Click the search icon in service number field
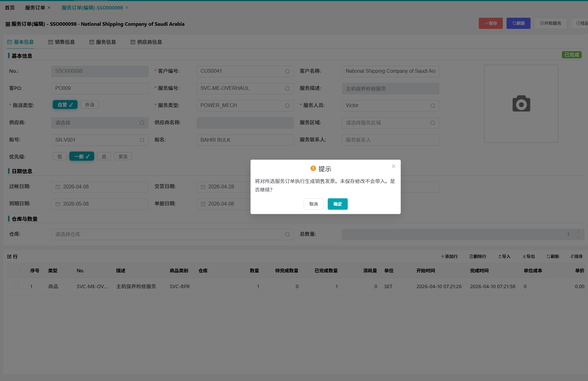 (x=287, y=88)
